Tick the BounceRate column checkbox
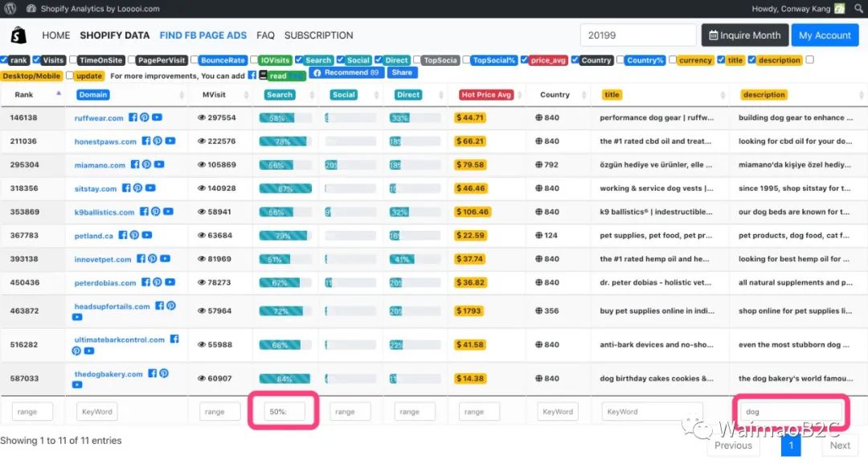868x465 pixels. 195,60
